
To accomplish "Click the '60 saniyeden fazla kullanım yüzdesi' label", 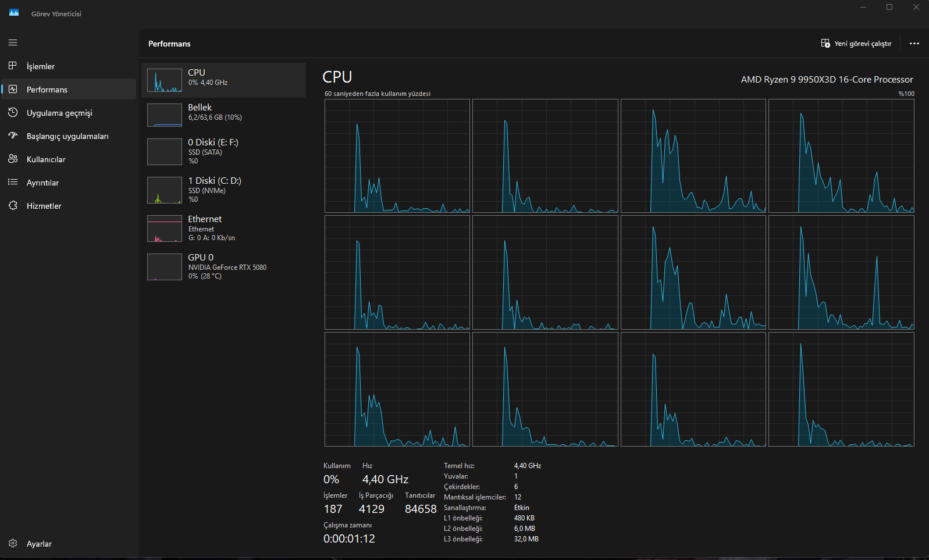I will point(378,94).
